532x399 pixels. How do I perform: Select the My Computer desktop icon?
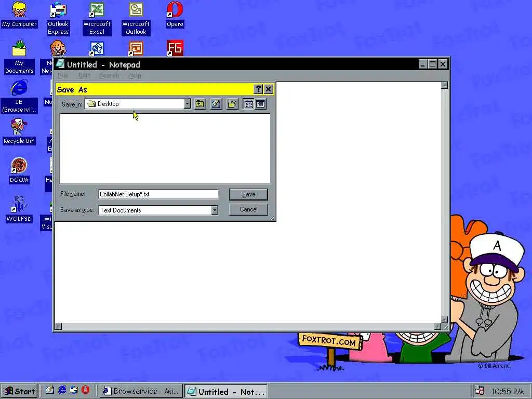point(19,15)
